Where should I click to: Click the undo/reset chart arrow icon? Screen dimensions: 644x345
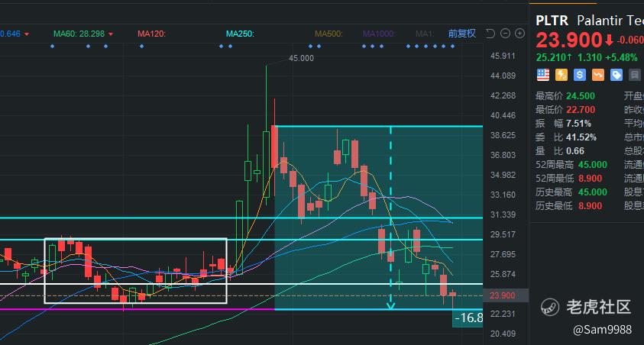coord(490,34)
